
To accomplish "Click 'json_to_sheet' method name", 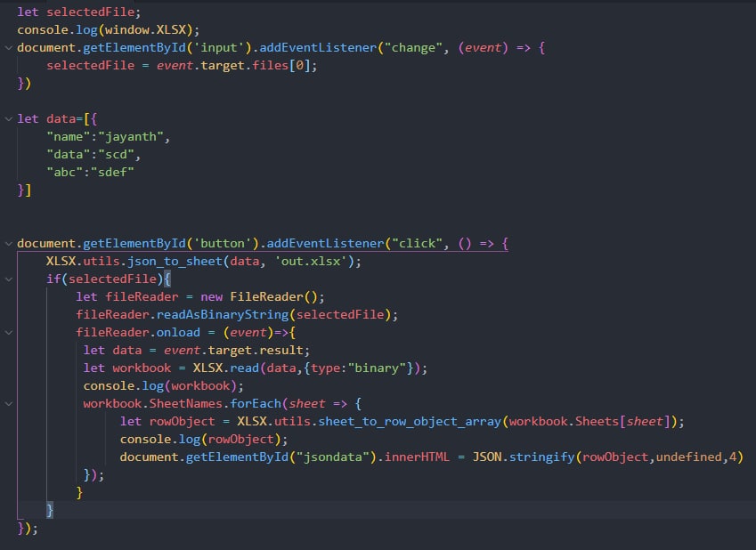I will (x=175, y=262).
